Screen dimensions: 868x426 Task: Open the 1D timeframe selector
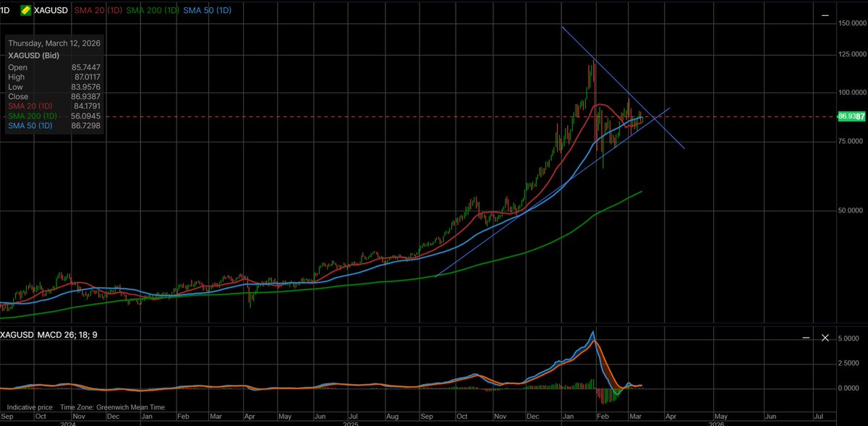[x=5, y=11]
